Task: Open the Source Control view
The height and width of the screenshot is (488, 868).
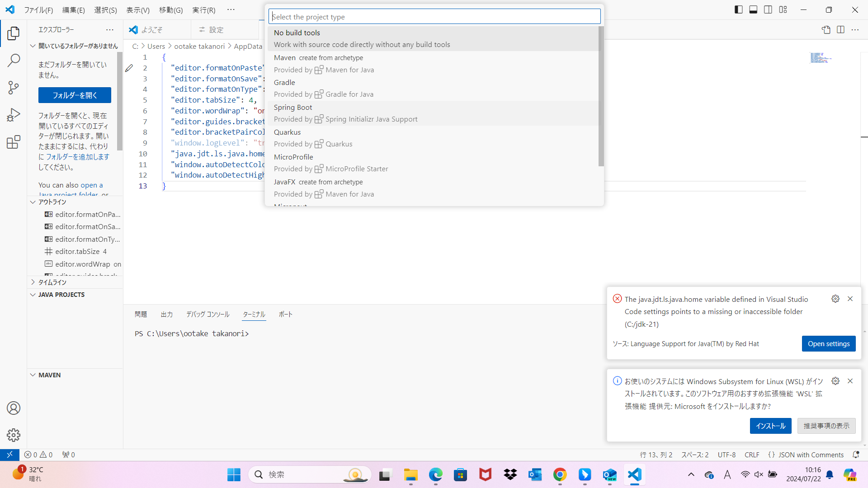Action: (14, 87)
